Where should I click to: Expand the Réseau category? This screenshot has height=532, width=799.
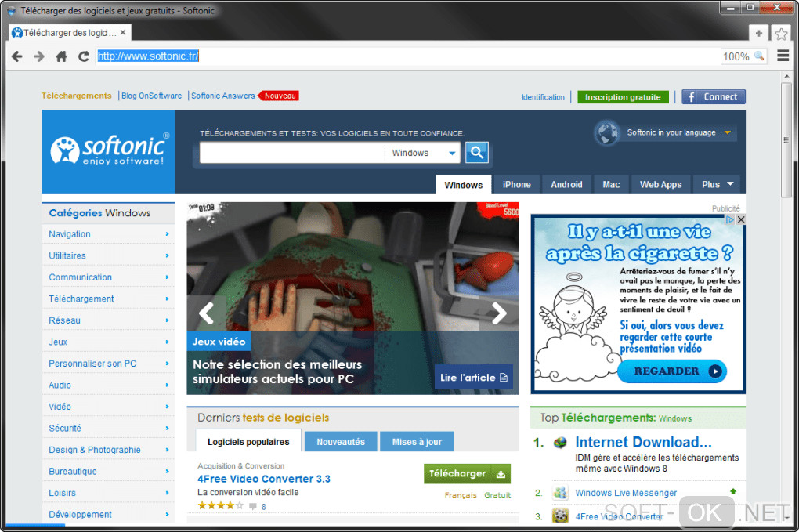click(x=167, y=320)
